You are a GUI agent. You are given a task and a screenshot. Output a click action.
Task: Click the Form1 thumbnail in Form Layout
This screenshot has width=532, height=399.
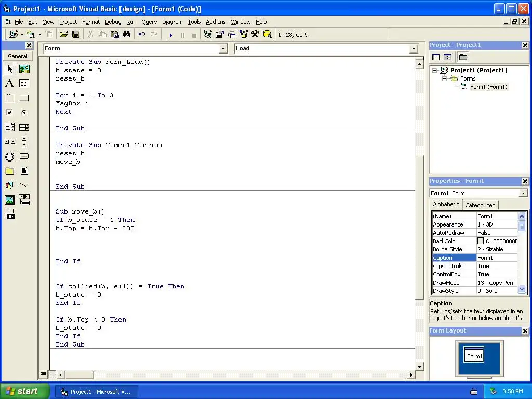coord(474,354)
